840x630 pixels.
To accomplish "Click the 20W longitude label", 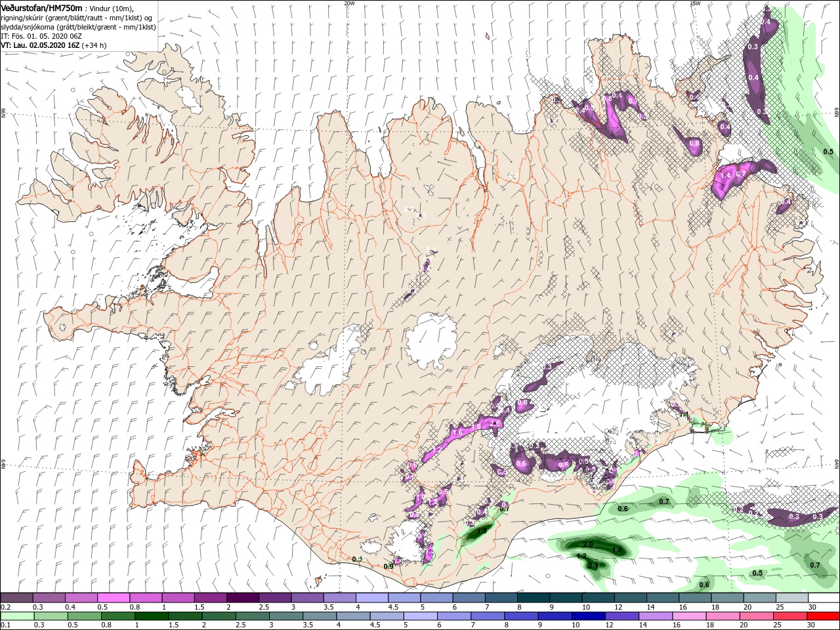I will [349, 3].
